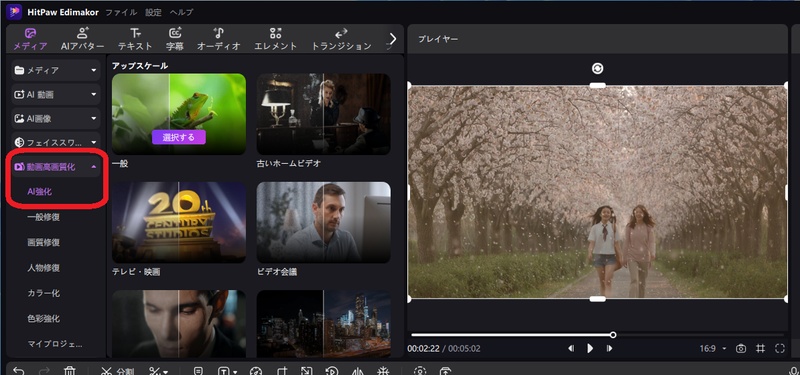Select the AI強化 sidebar item
This screenshot has width=800, height=375.
39,191
